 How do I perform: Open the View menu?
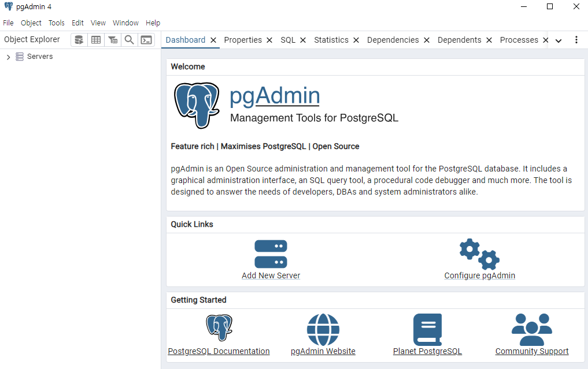[98, 23]
